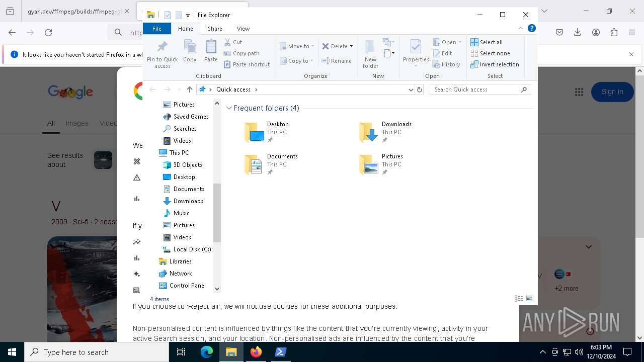
Task: Click the Paste ribbon icon
Action: tap(211, 51)
